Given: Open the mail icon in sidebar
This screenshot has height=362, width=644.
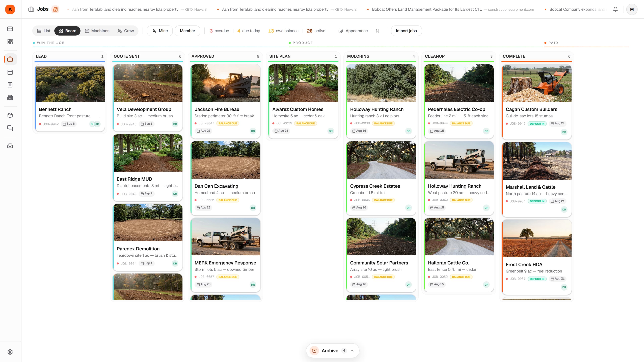Looking at the screenshot, I should 10,29.
